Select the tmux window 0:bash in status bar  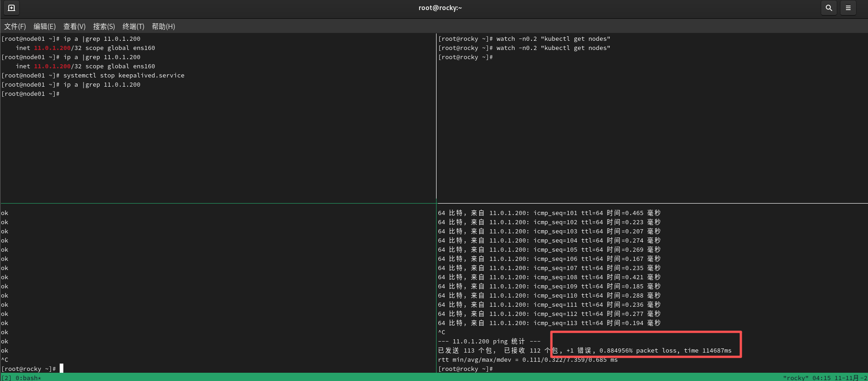click(28, 378)
